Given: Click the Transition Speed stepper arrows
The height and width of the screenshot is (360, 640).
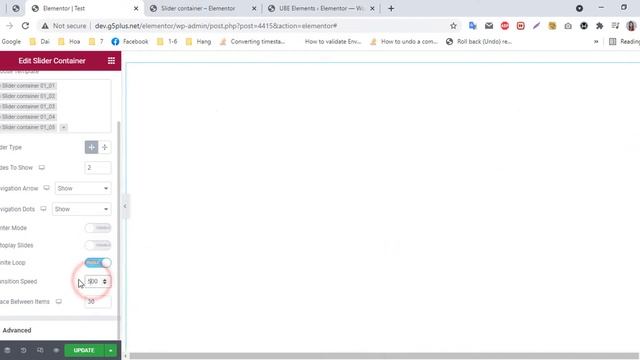Looking at the screenshot, I should point(105,282).
